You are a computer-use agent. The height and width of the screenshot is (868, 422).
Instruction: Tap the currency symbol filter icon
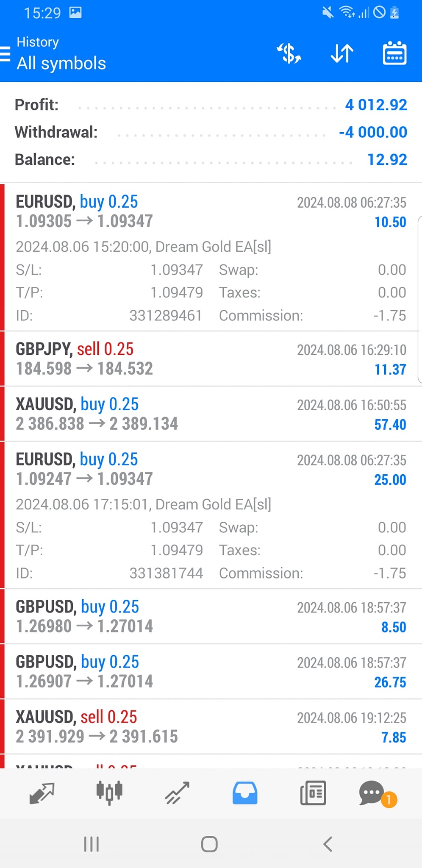point(289,54)
